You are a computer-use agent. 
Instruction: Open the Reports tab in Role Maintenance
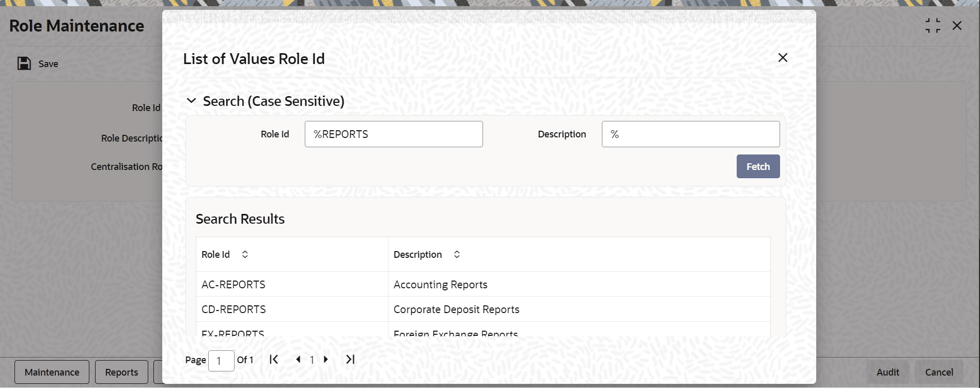point(121,372)
